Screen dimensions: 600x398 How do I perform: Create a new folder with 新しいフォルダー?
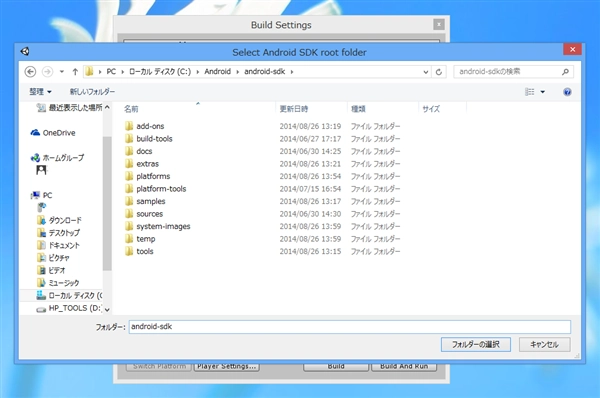92,92
